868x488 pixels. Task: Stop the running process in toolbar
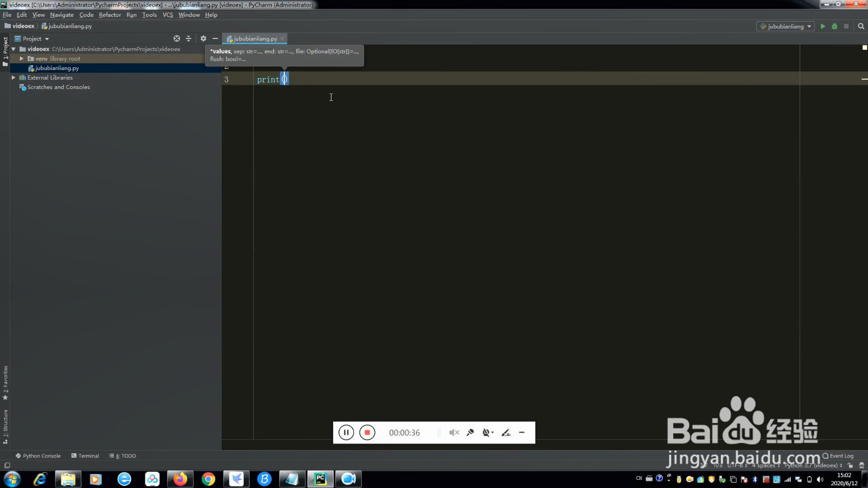coord(846,26)
